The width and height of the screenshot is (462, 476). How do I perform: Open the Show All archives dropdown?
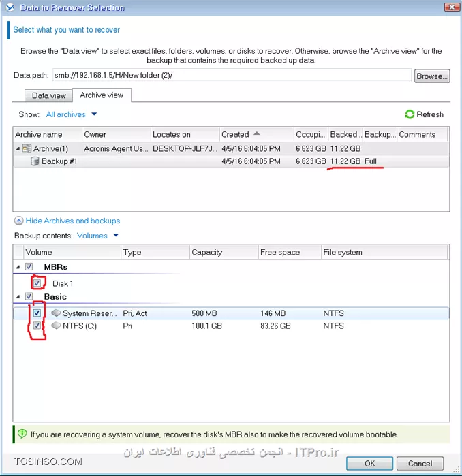[72, 114]
